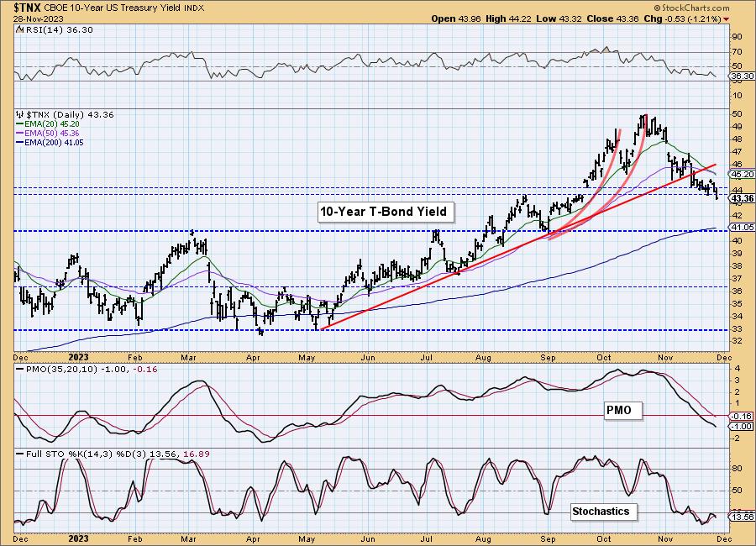
Task: Click the -1.00 PMO value tag
Action: (743, 427)
